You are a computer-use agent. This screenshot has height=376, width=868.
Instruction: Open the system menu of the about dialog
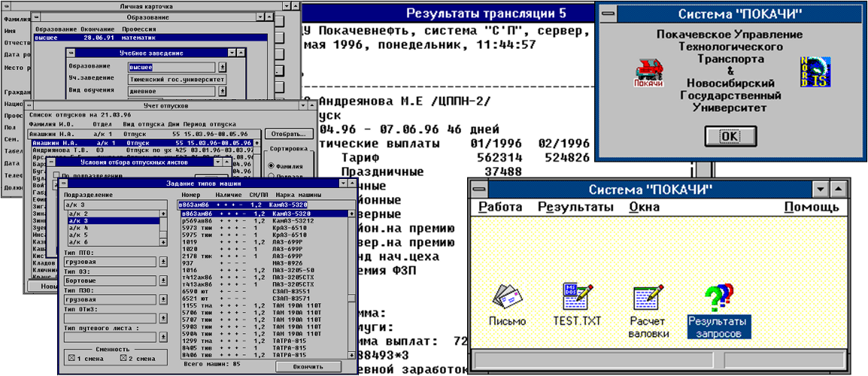pyautogui.click(x=608, y=12)
